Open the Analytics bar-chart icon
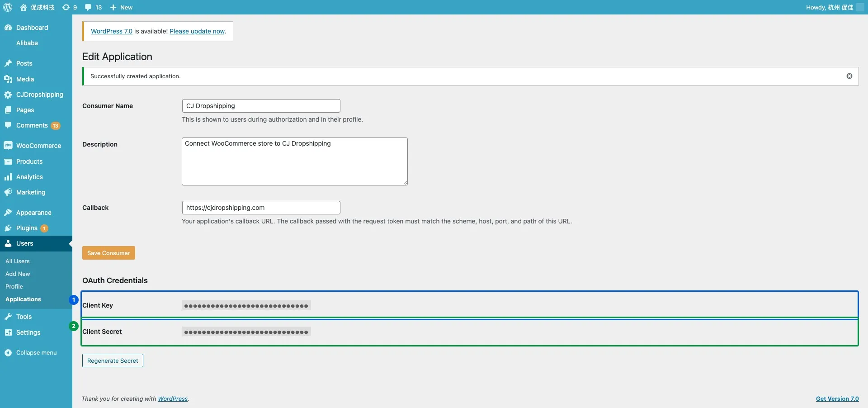The height and width of the screenshot is (408, 868). tap(8, 177)
